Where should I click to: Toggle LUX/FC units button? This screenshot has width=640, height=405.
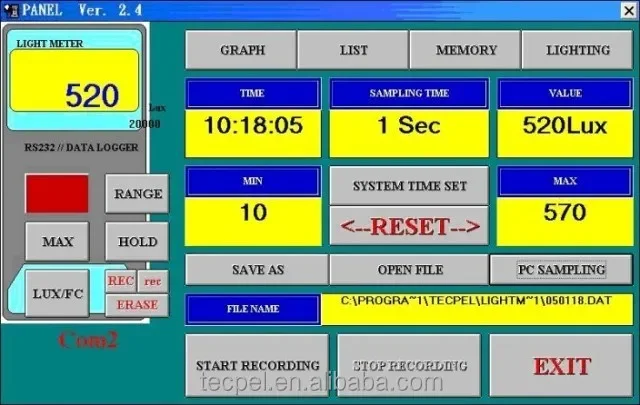click(57, 293)
